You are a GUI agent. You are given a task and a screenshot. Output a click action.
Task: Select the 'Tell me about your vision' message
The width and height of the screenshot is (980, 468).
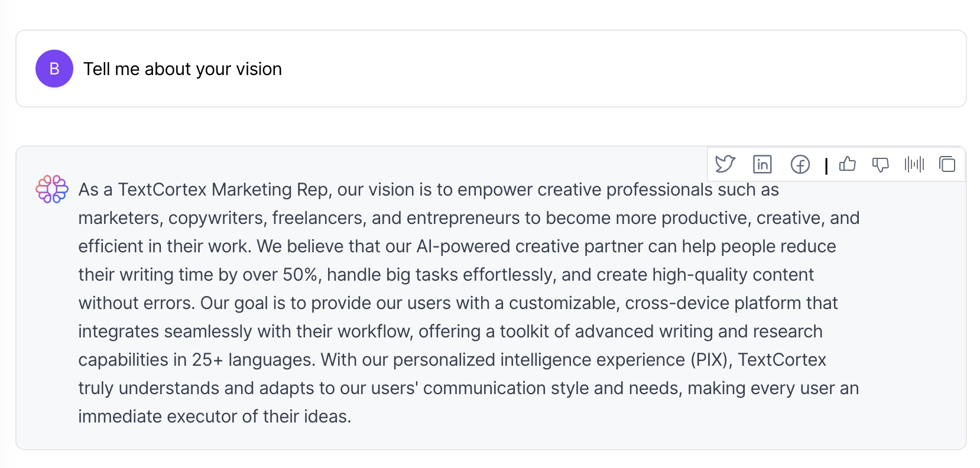coord(183,69)
